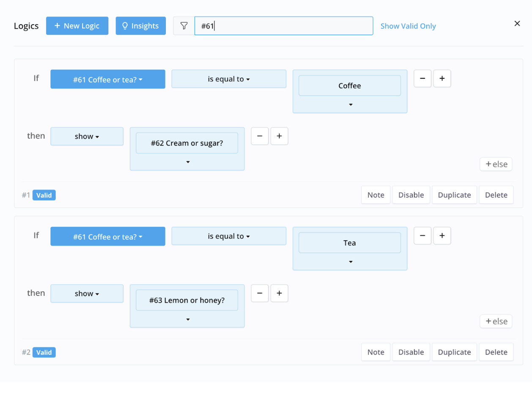Screen dimensions: 532x410
Task: Remove the Coffee condition with minus button
Action: point(422,79)
